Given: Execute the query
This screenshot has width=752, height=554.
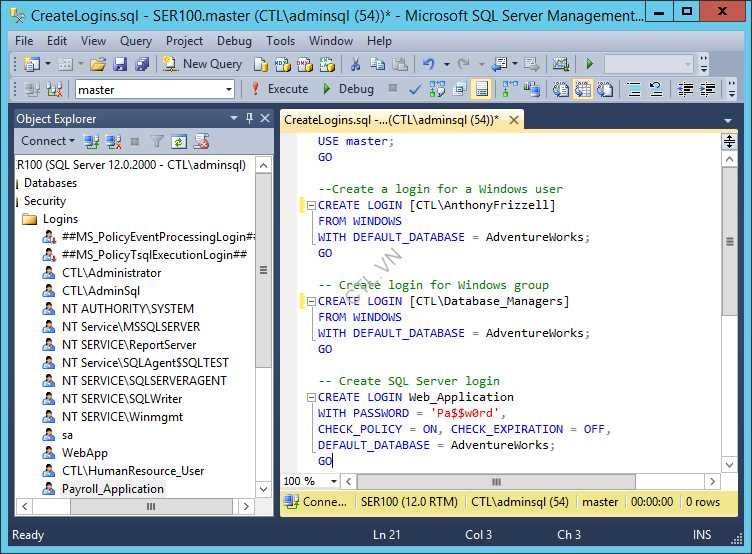Looking at the screenshot, I should coord(280,89).
